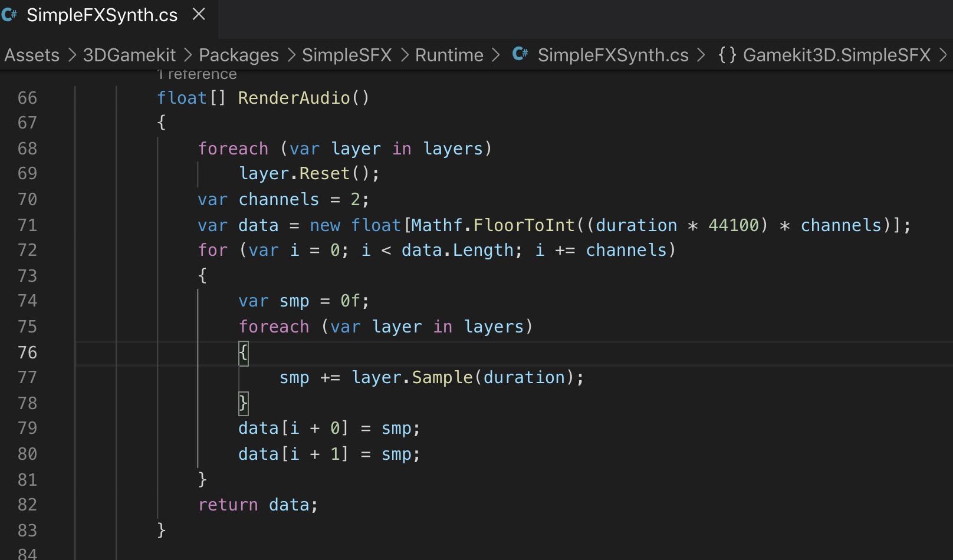953x560 pixels.
Task: Click the C# file icon in the tab
Action: [9, 15]
